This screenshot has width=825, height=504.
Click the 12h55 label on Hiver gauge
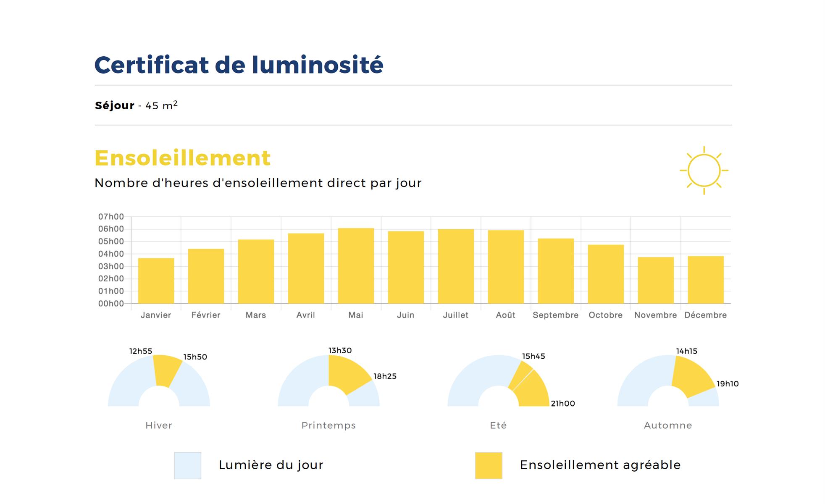(140, 351)
